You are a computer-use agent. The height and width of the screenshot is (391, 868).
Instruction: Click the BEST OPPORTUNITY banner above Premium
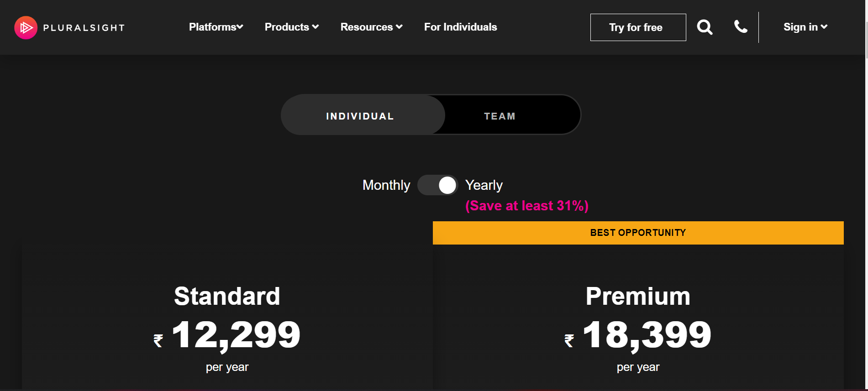coord(637,233)
